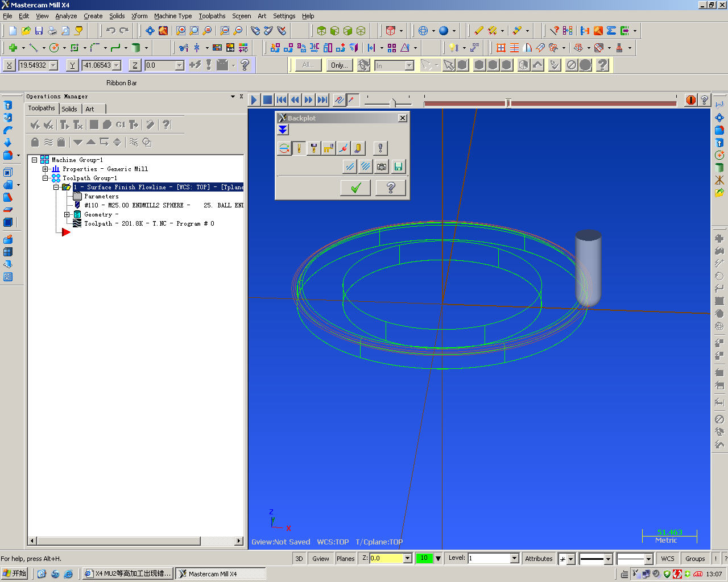Click the Planes button in the status bar
728x582 pixels.
(345, 558)
